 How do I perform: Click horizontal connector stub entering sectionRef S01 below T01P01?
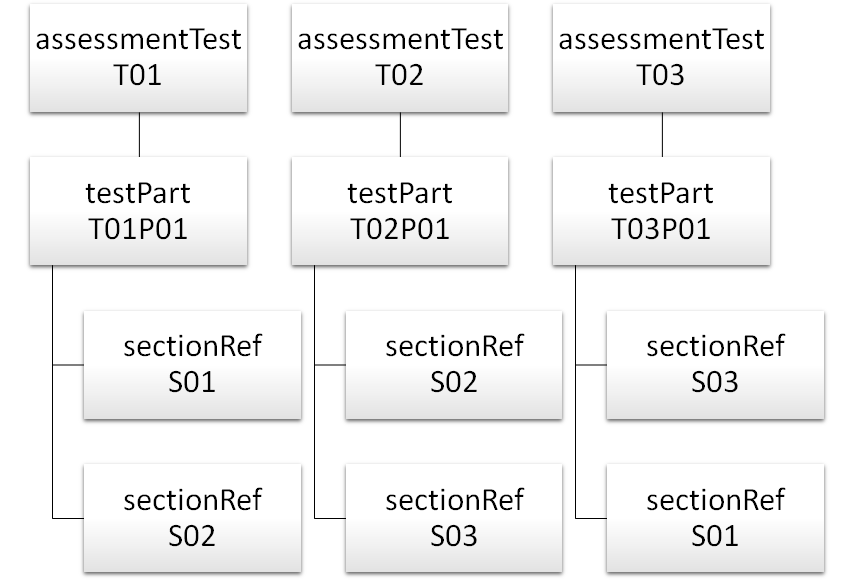click(67, 365)
